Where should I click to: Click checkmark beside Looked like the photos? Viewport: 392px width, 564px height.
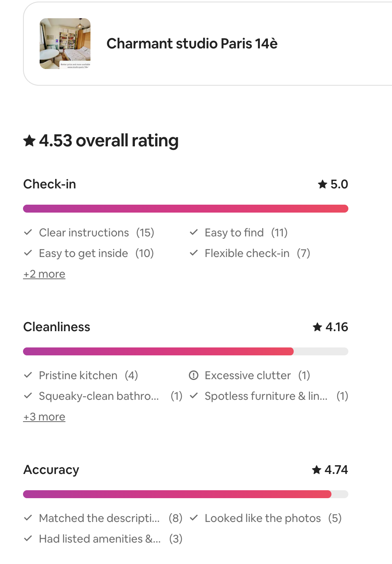tap(194, 518)
